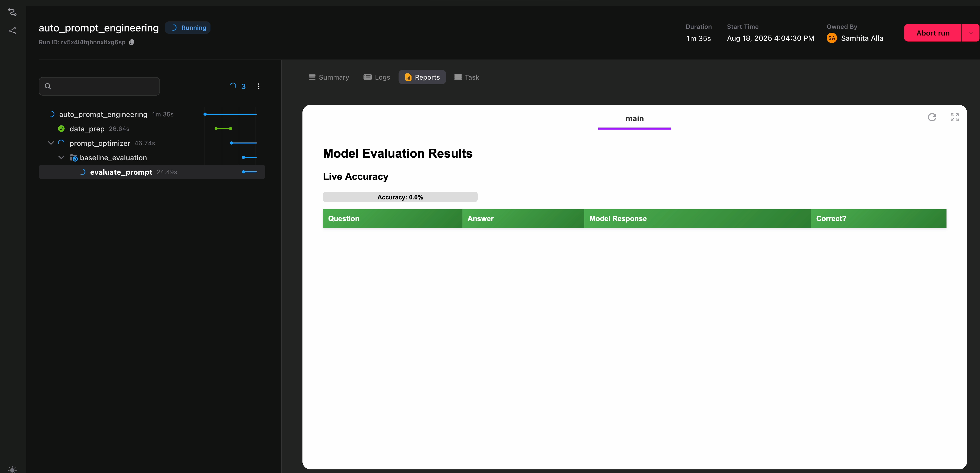Viewport: 980px width, 473px height.
Task: Select the main report tab label
Action: point(634,118)
